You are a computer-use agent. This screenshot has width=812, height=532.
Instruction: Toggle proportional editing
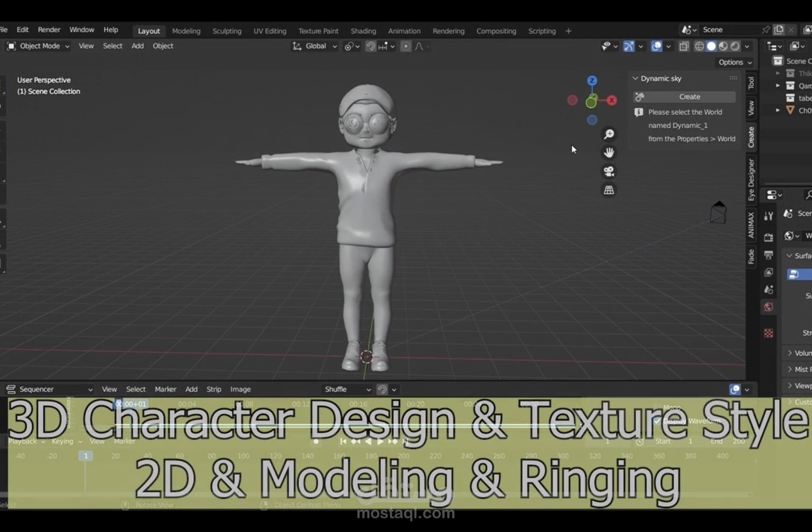tap(406, 46)
